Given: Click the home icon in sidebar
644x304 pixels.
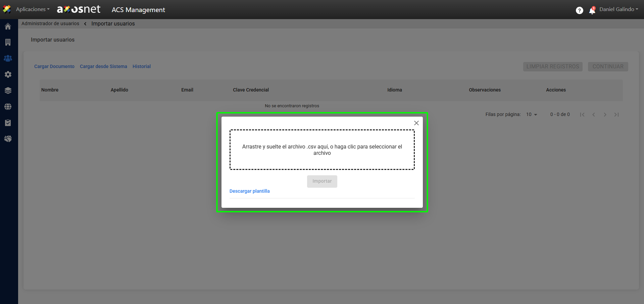Looking at the screenshot, I should pyautogui.click(x=8, y=26).
